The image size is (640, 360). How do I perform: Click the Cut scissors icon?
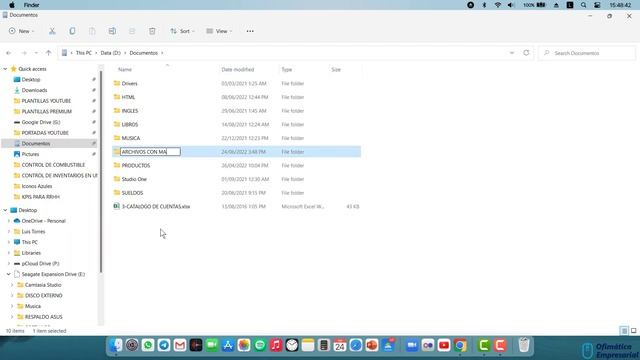(52, 31)
